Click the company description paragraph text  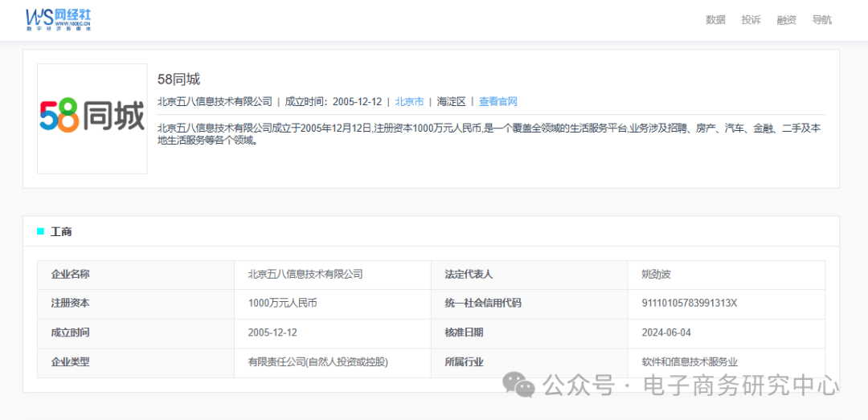(x=489, y=134)
